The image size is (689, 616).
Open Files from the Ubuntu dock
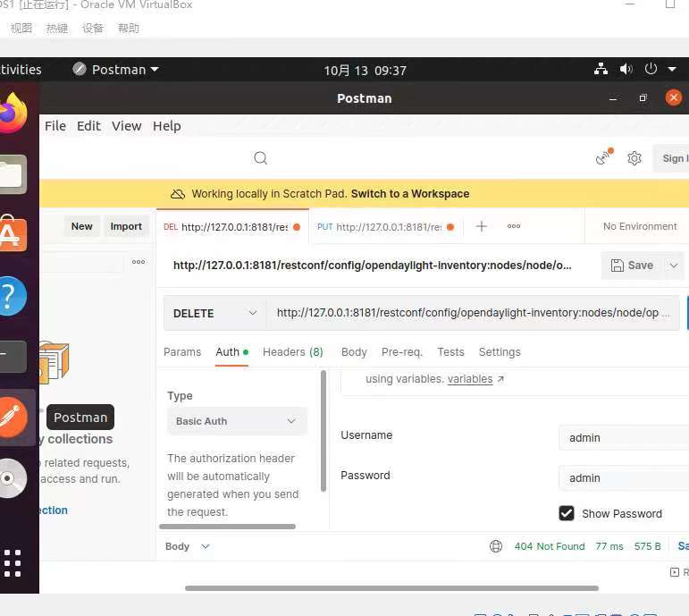13,174
